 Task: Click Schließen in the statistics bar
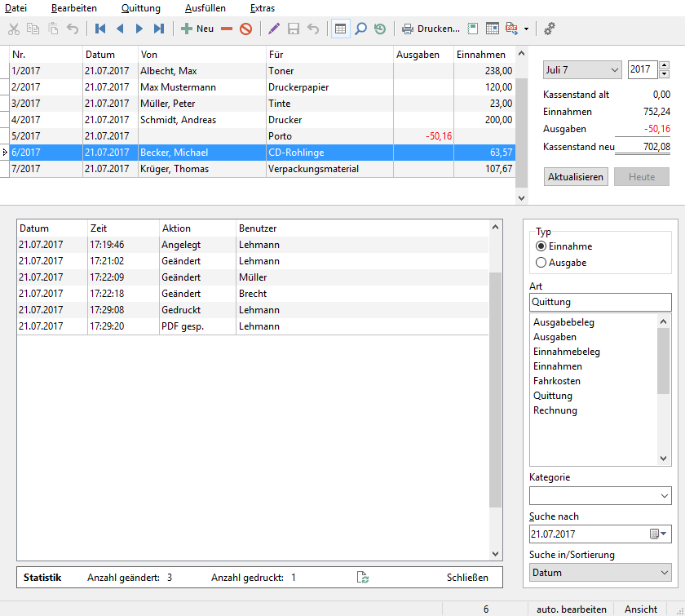tap(467, 578)
